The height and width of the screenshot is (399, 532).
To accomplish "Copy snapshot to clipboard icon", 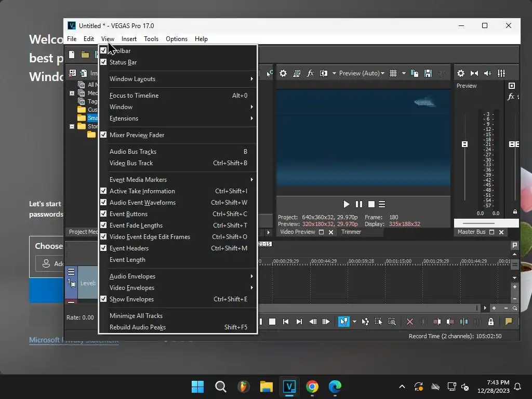I will (415, 73).
